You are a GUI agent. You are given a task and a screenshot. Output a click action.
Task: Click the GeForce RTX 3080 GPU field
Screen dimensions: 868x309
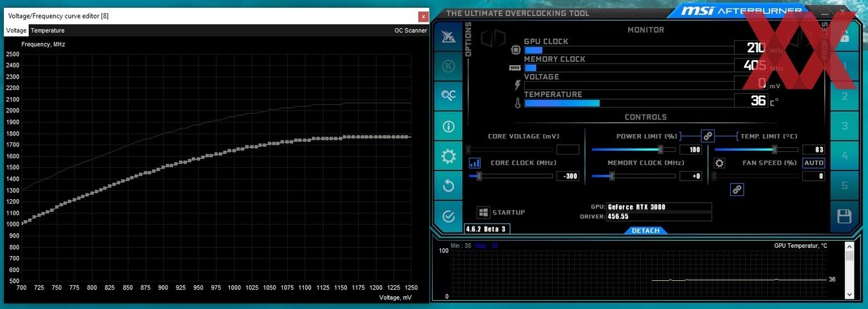pyautogui.click(x=659, y=207)
